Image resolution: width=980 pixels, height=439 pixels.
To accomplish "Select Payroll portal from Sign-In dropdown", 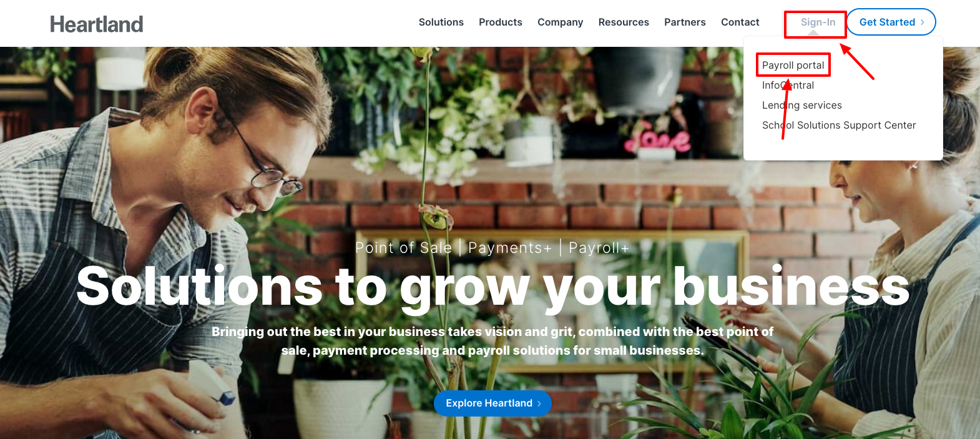I will (x=793, y=65).
